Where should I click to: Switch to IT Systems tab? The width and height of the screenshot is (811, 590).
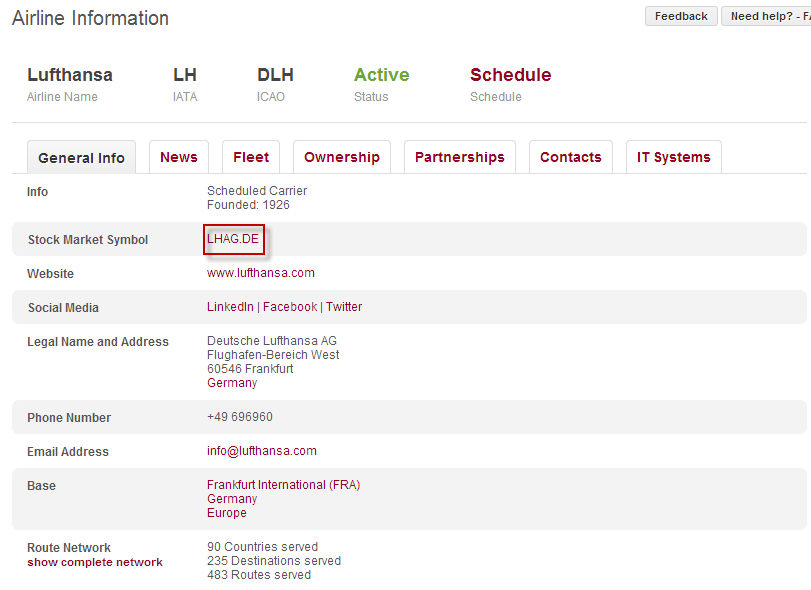click(673, 157)
